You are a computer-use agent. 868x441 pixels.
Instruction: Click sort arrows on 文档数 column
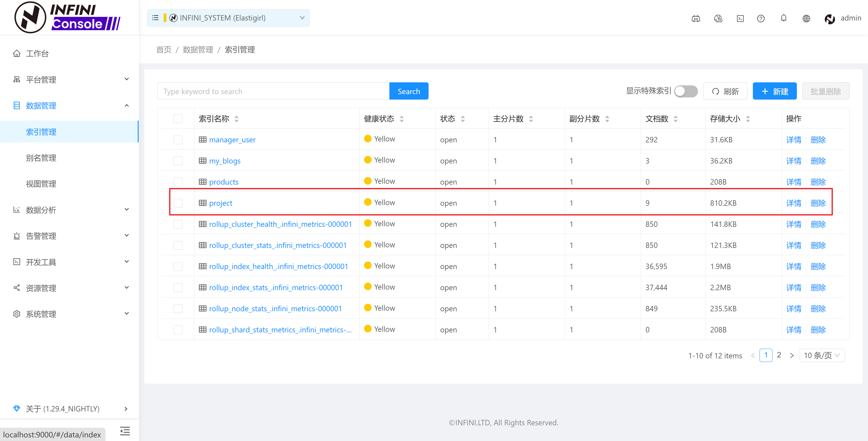click(676, 119)
